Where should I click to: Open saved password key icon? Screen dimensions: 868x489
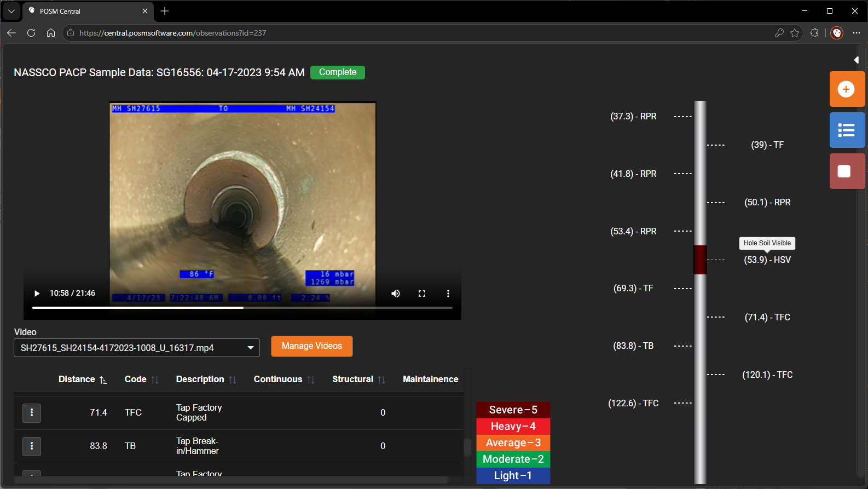779,33
